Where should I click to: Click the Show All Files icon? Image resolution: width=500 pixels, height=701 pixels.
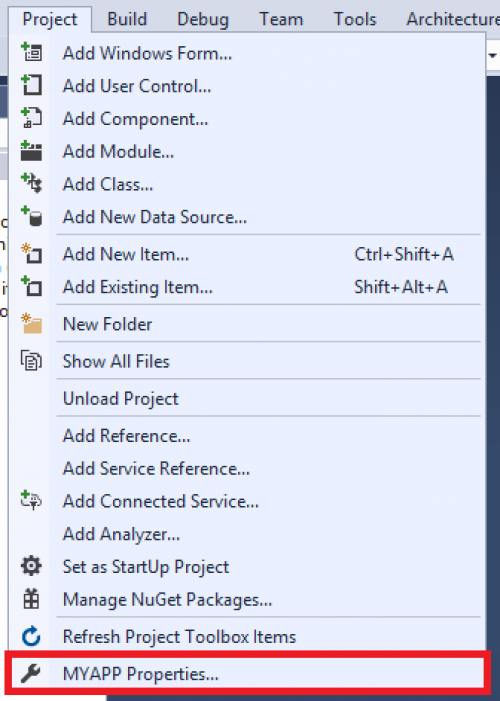pos(31,360)
